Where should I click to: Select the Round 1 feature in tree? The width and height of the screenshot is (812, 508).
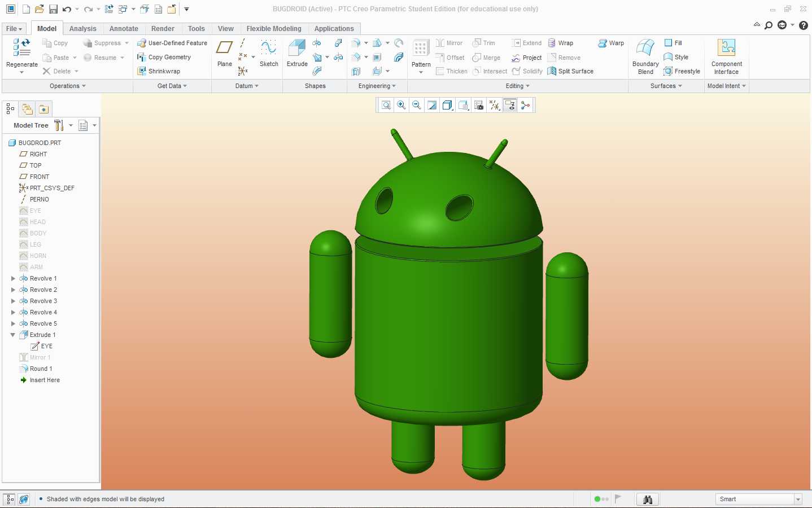coord(41,369)
